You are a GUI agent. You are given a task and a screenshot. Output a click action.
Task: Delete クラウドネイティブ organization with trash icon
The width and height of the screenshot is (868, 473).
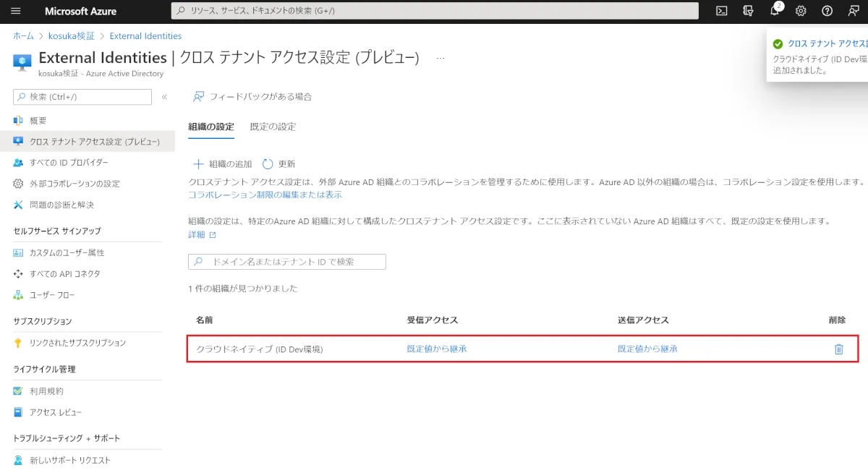[839, 349]
